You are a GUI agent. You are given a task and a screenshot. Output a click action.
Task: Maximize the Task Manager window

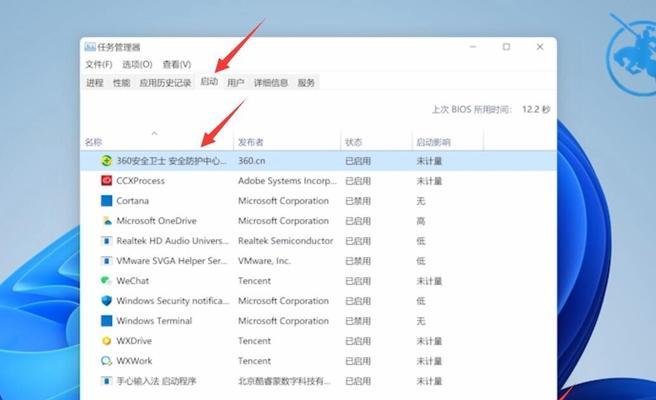coord(506,47)
